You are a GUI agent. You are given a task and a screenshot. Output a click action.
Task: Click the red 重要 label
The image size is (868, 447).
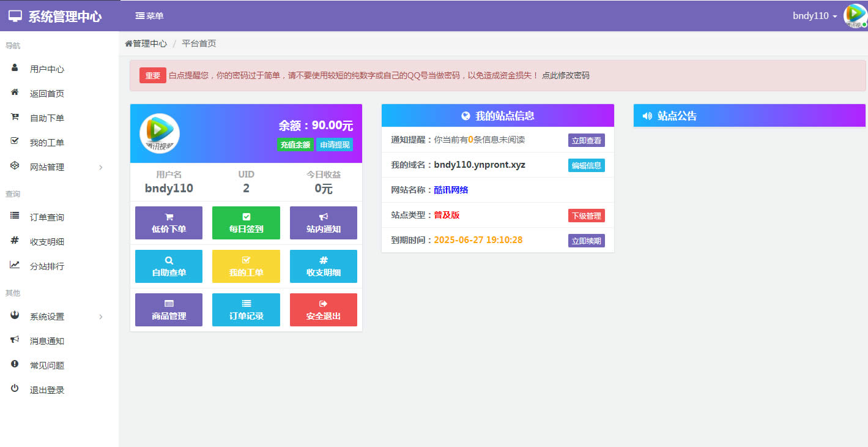[153, 75]
